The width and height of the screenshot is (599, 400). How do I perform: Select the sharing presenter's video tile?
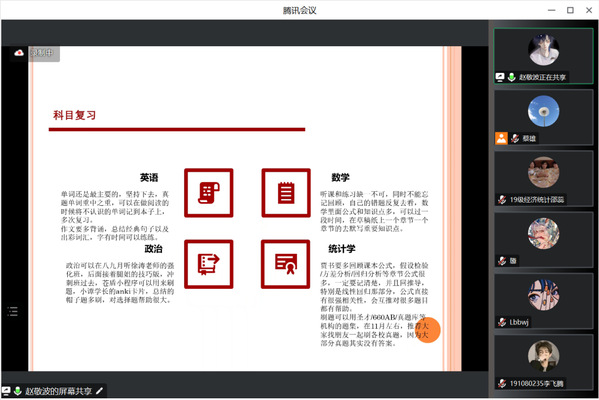click(543, 56)
